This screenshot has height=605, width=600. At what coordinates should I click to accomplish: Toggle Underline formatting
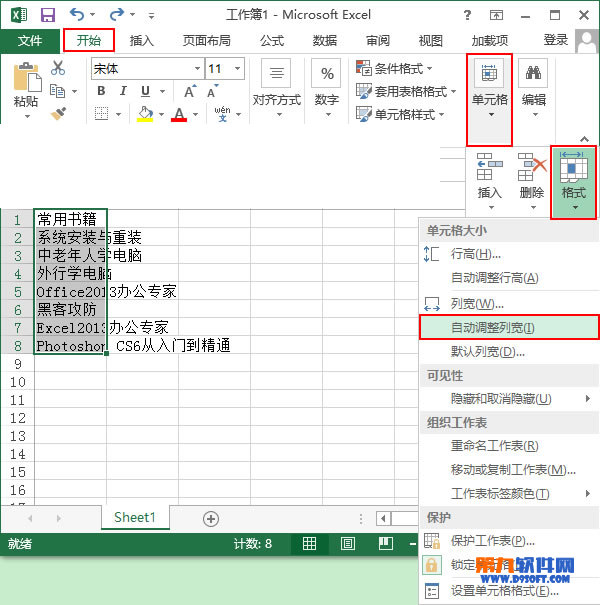[x=145, y=91]
